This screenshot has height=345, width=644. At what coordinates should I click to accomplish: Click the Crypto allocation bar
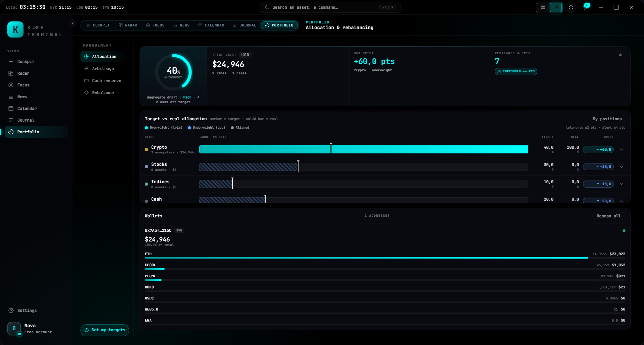pyautogui.click(x=364, y=149)
